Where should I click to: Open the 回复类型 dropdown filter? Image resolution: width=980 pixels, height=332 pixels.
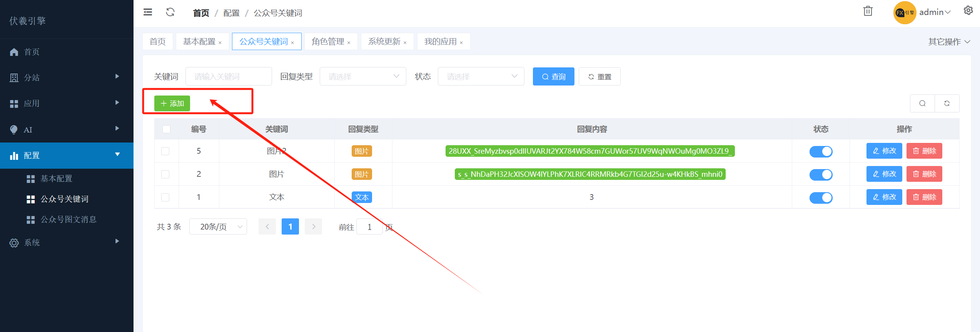click(363, 76)
